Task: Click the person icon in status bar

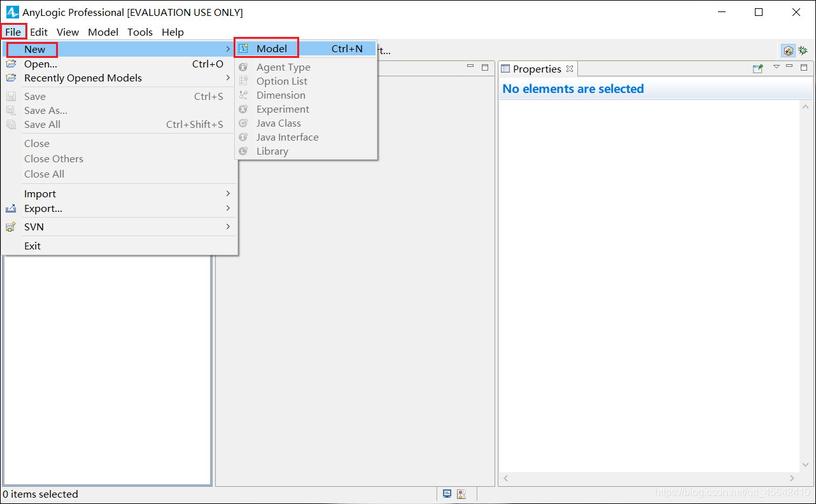Action: [461, 494]
